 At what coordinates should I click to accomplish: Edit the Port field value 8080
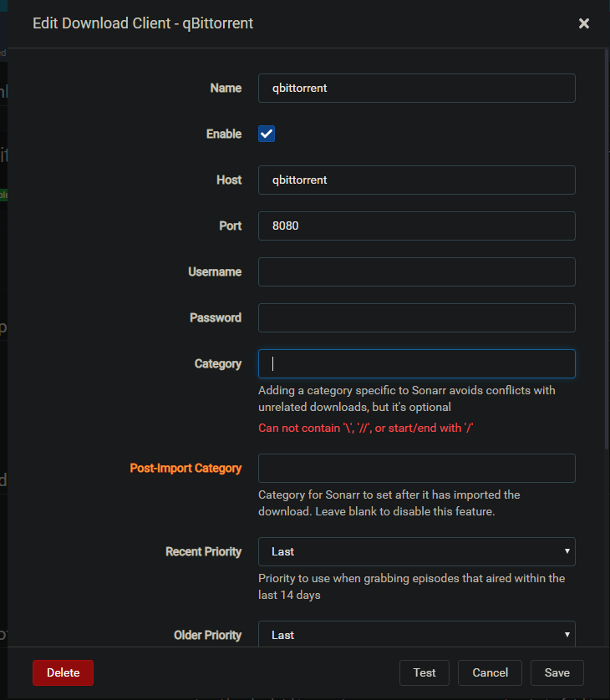tap(417, 226)
